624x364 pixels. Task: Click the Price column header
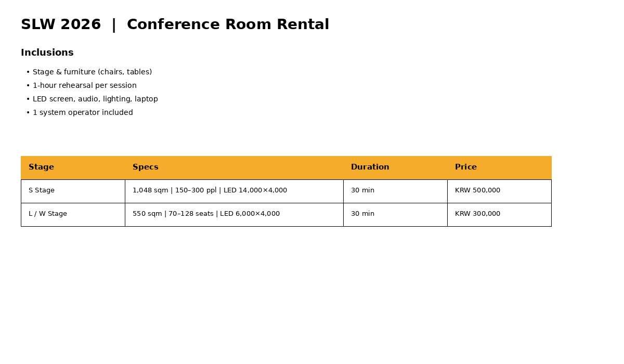click(x=465, y=167)
